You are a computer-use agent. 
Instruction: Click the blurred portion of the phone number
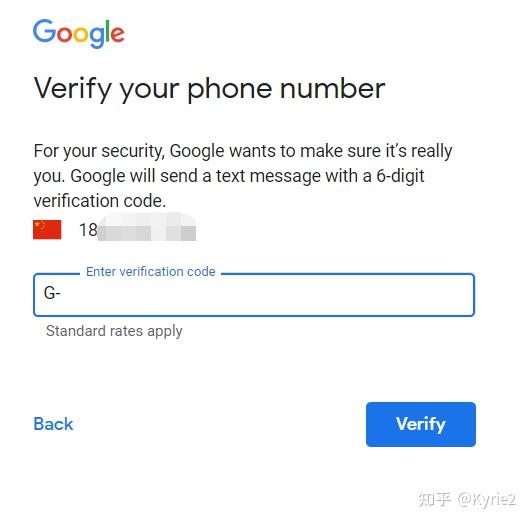(x=147, y=227)
